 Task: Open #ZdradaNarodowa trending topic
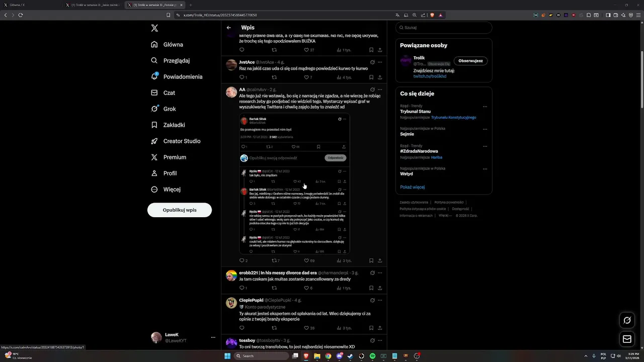point(419,151)
